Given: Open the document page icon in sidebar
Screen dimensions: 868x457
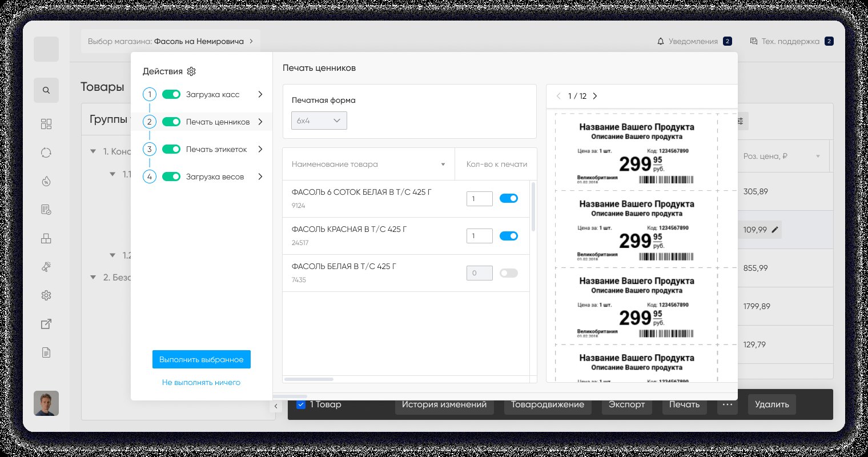Looking at the screenshot, I should pos(46,352).
